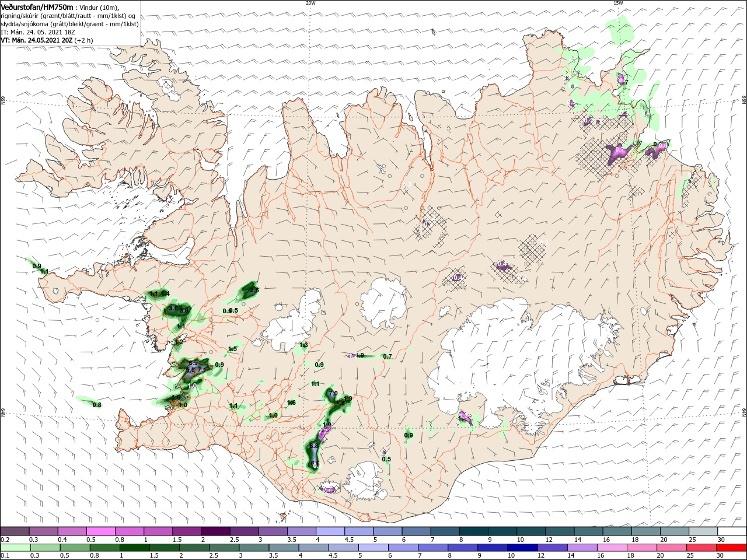Click the 3.6 precipitation value on the map
This screenshot has height=560, width=747.
click(173, 308)
